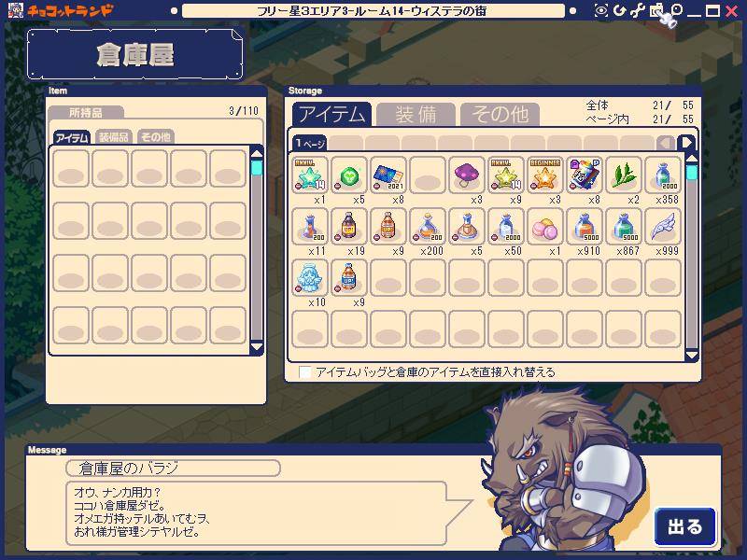Image resolution: width=747 pixels, height=560 pixels.
Task: Click the 倉庫屋 shop title banner
Action: 134,54
